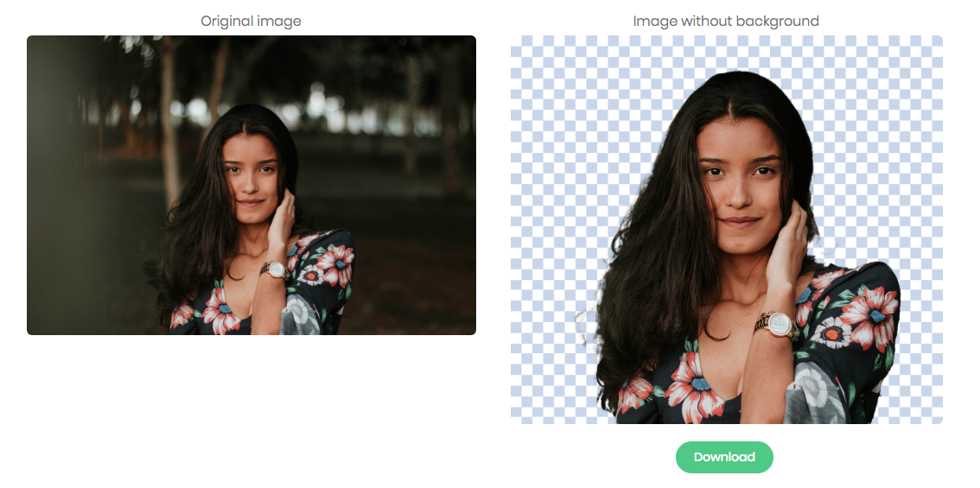Open the original image thumbnail
The height and width of the screenshot is (488, 980).
251,185
